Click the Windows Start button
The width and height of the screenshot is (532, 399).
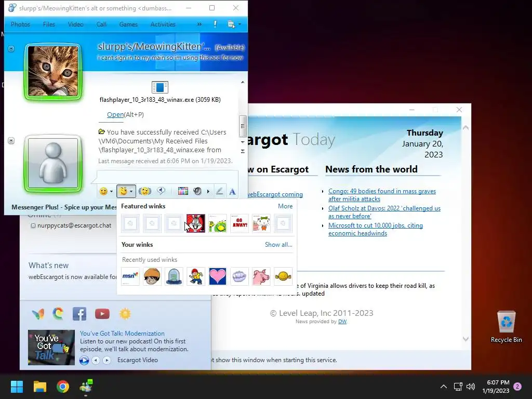(17, 387)
